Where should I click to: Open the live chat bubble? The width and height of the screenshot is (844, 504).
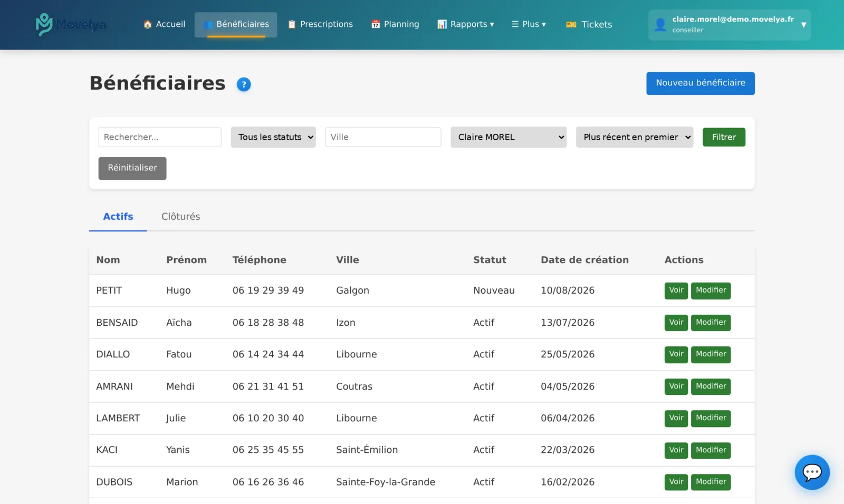pyautogui.click(x=812, y=472)
